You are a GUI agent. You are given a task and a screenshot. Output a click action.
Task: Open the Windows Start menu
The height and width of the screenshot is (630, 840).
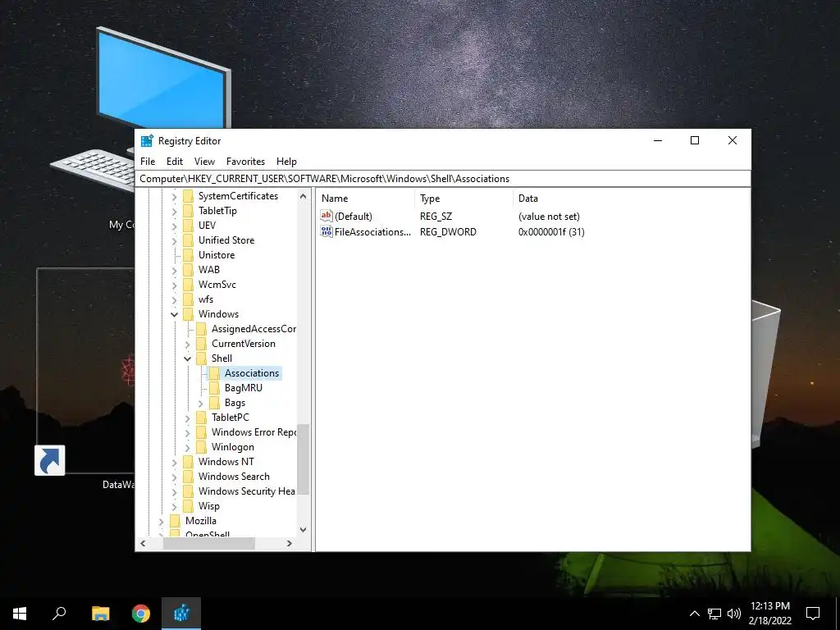(20, 614)
